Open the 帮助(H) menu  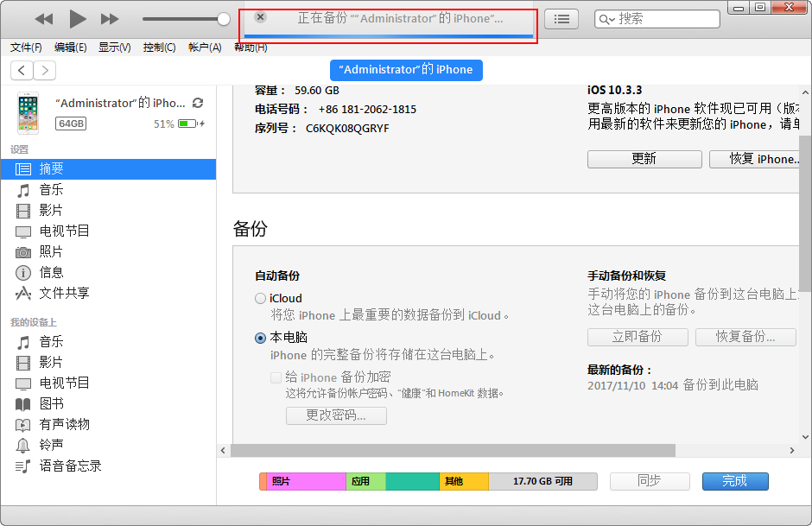click(251, 48)
